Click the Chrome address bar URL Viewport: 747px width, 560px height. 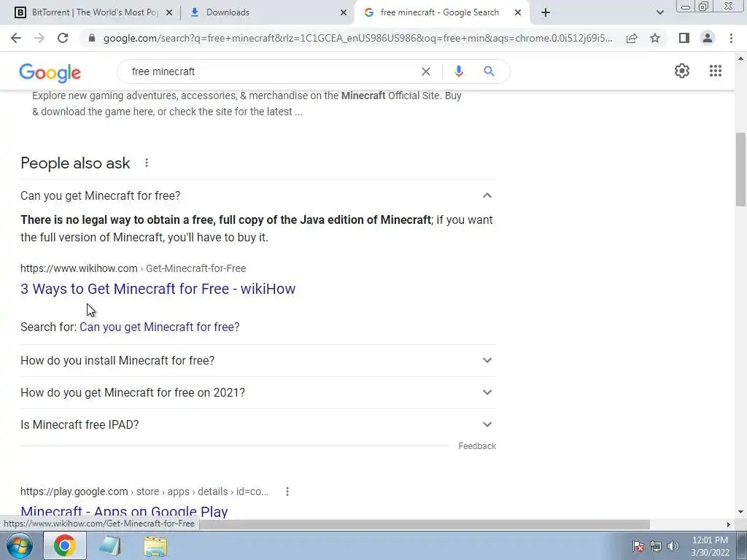tap(357, 38)
